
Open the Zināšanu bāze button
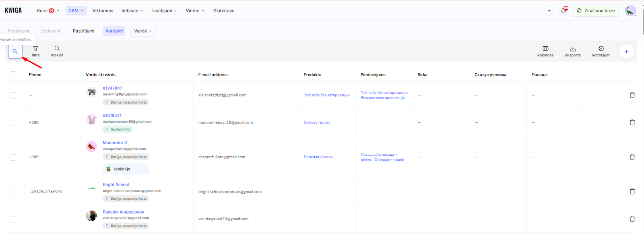pyautogui.click(x=596, y=11)
